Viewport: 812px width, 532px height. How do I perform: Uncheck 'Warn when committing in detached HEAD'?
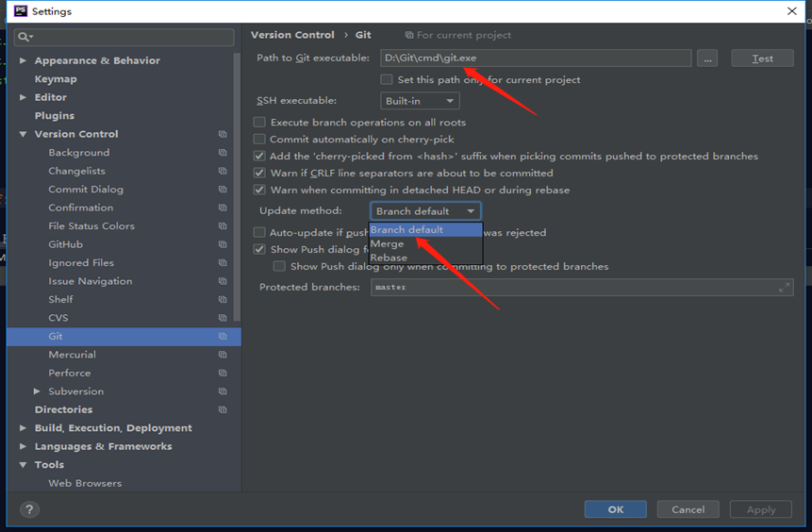click(x=259, y=191)
